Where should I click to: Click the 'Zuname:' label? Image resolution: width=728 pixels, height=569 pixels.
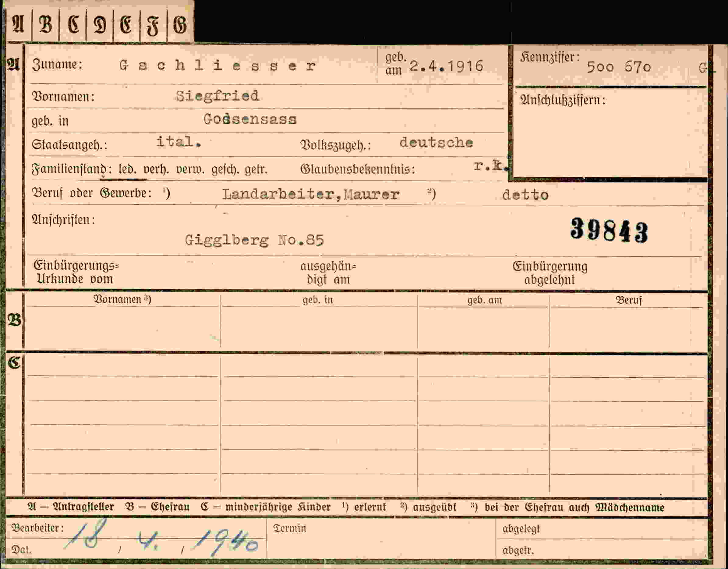57,64
